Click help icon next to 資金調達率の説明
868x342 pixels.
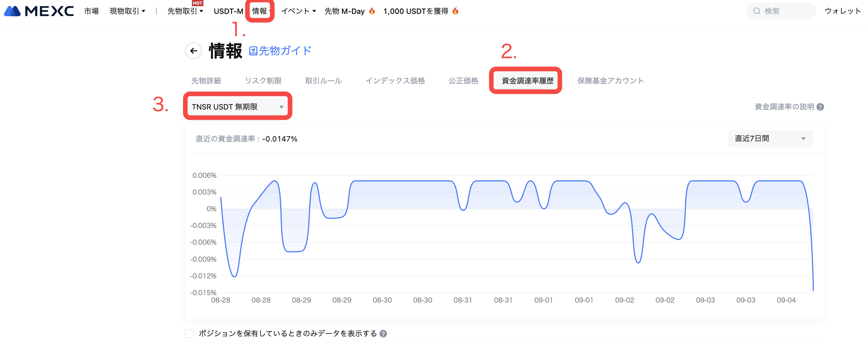point(820,107)
